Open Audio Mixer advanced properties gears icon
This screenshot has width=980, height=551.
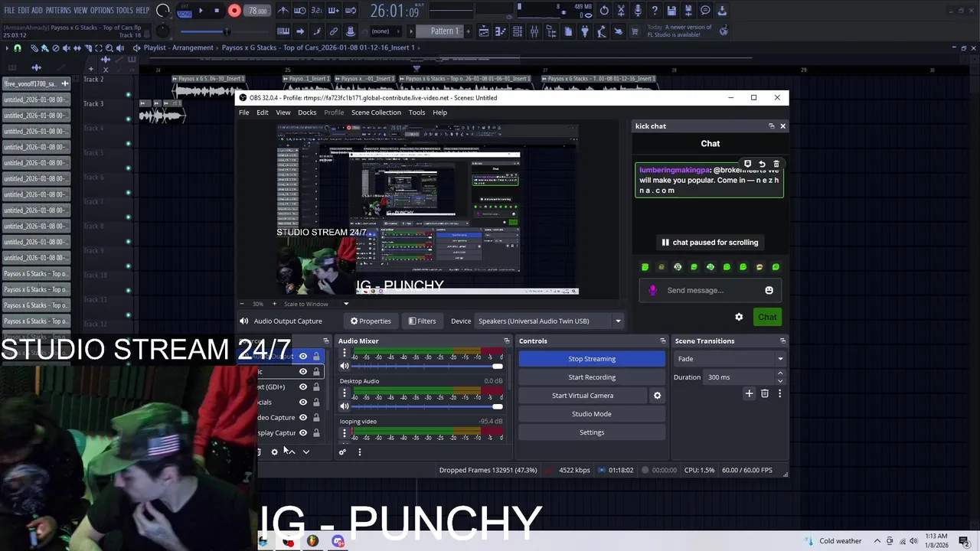point(342,452)
